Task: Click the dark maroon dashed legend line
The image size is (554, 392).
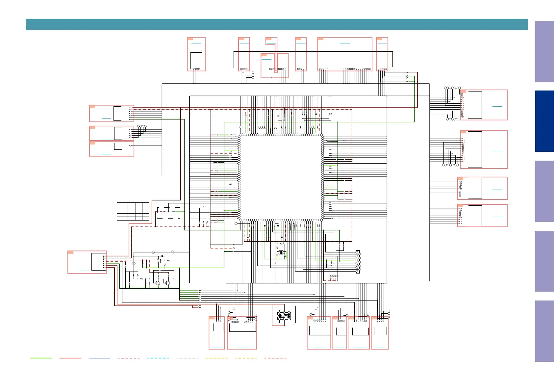Action: [x=129, y=358]
